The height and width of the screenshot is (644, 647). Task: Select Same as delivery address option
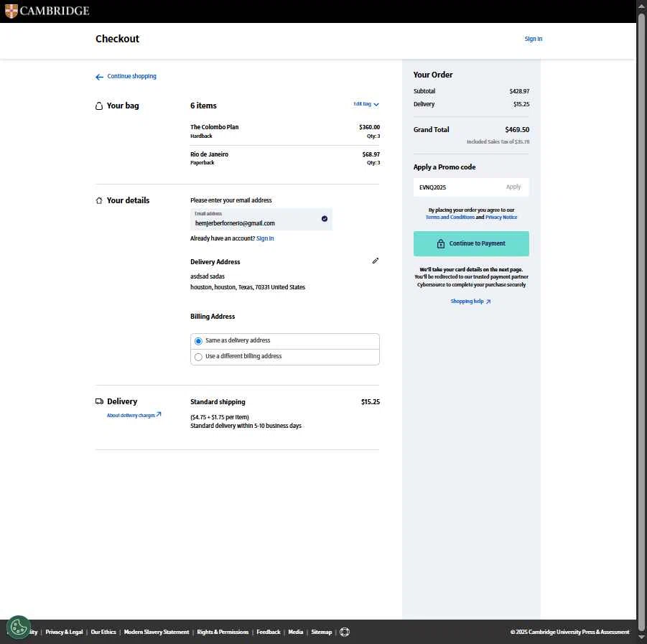[x=284, y=341]
